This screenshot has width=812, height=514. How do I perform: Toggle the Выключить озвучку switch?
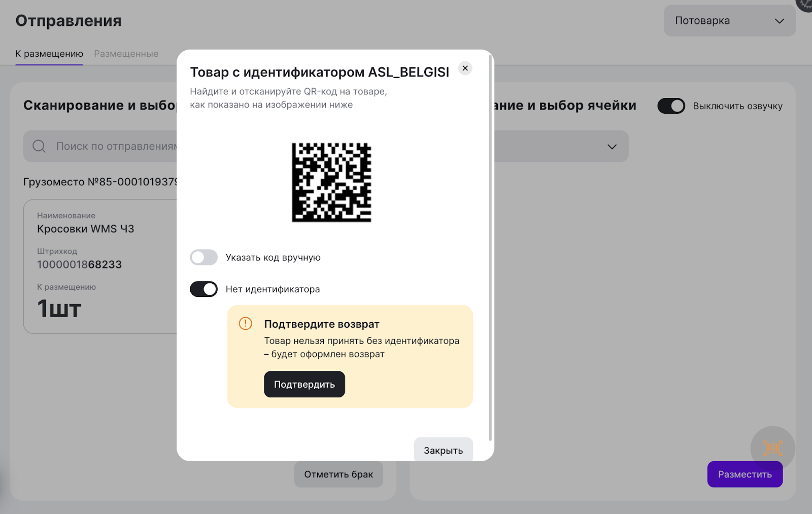(671, 106)
